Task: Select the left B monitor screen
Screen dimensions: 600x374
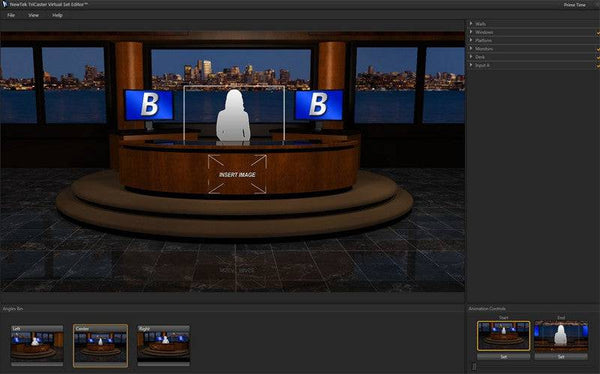Action: [x=149, y=105]
